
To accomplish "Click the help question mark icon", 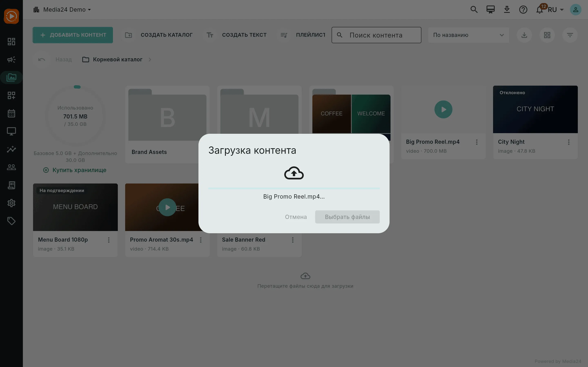I will click(x=523, y=10).
